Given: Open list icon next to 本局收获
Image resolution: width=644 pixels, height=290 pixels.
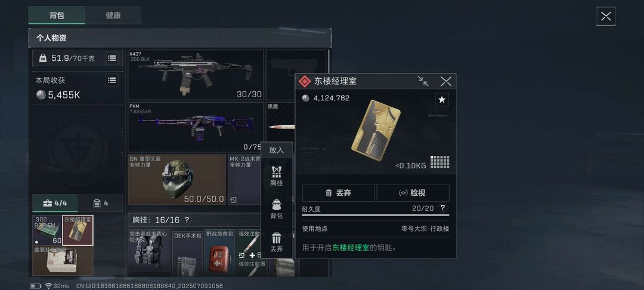Looking at the screenshot, I should pos(112,81).
